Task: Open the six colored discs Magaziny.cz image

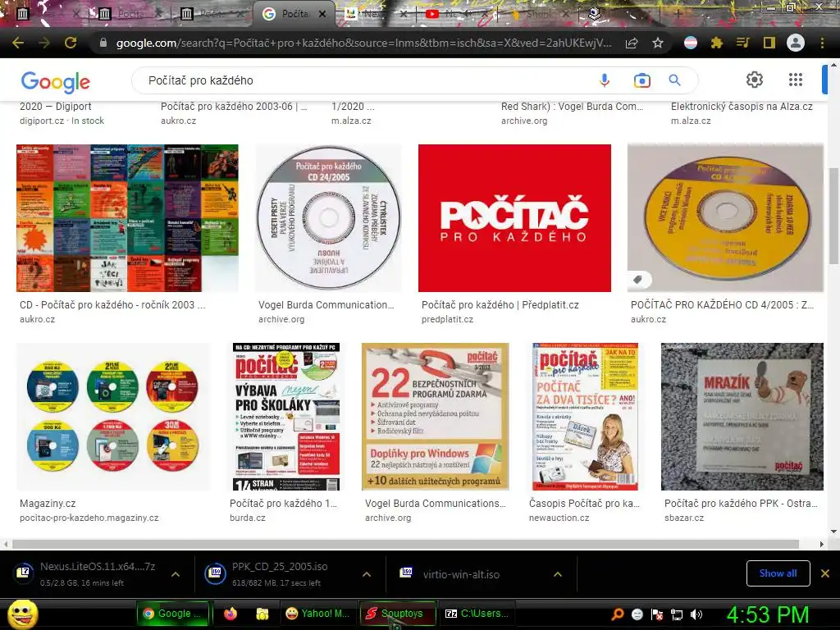Action: tap(113, 417)
